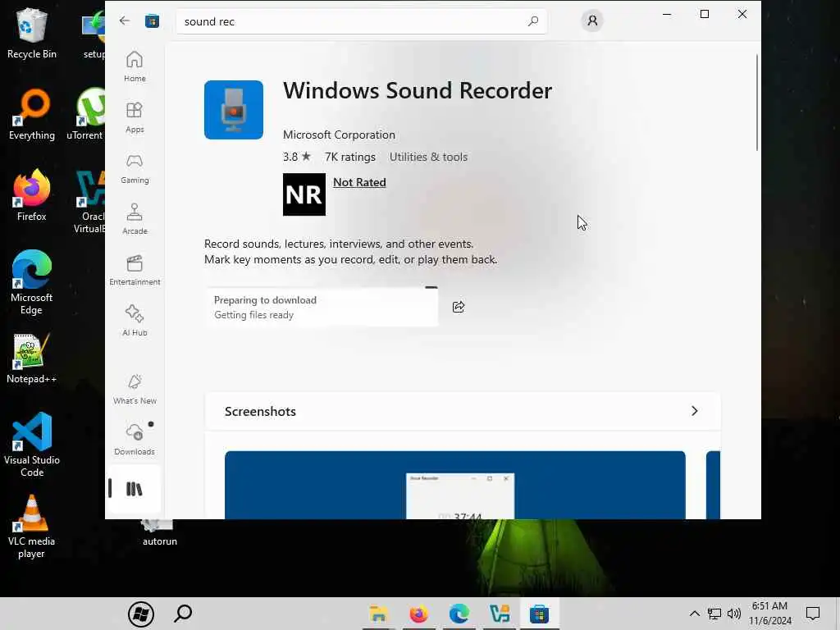Open Apps section in the sidebar
The height and width of the screenshot is (630, 840).
point(135,117)
